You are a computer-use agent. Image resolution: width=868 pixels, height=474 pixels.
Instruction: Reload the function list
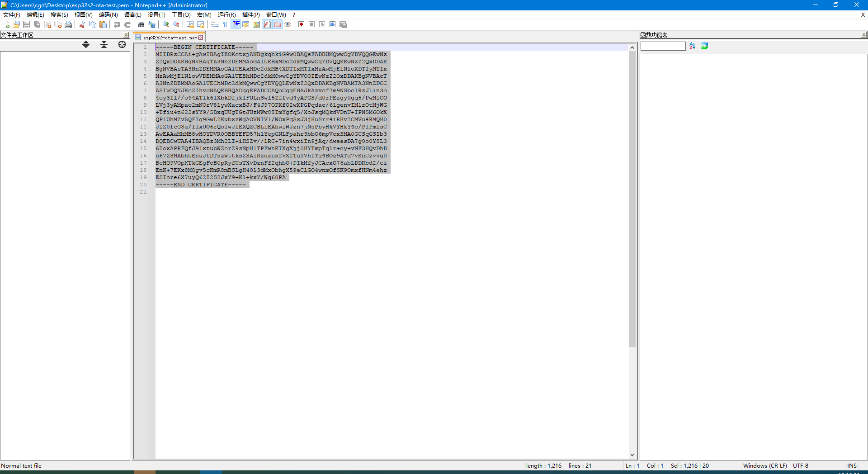(x=704, y=46)
